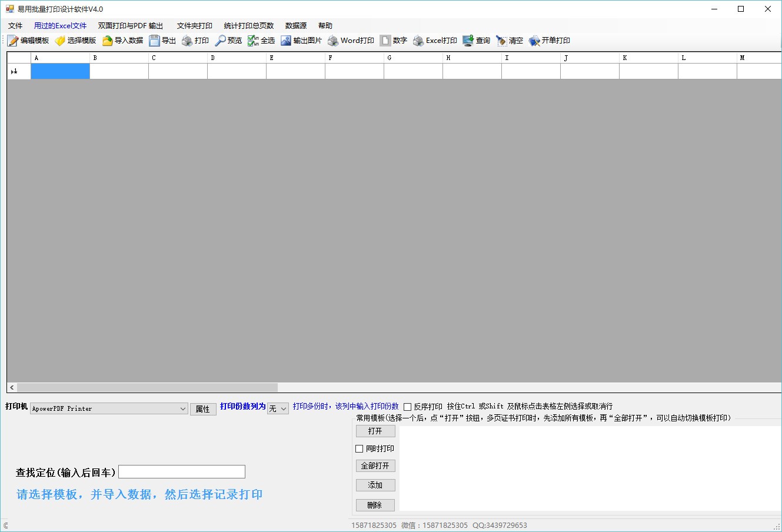Click the 清空 clear icon
This screenshot has height=532, width=782.
(501, 41)
